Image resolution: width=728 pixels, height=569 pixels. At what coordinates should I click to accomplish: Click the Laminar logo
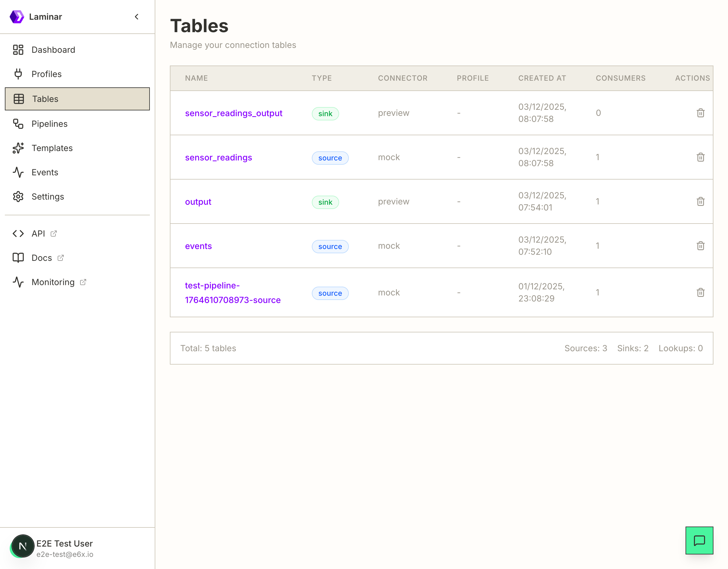[x=17, y=16]
